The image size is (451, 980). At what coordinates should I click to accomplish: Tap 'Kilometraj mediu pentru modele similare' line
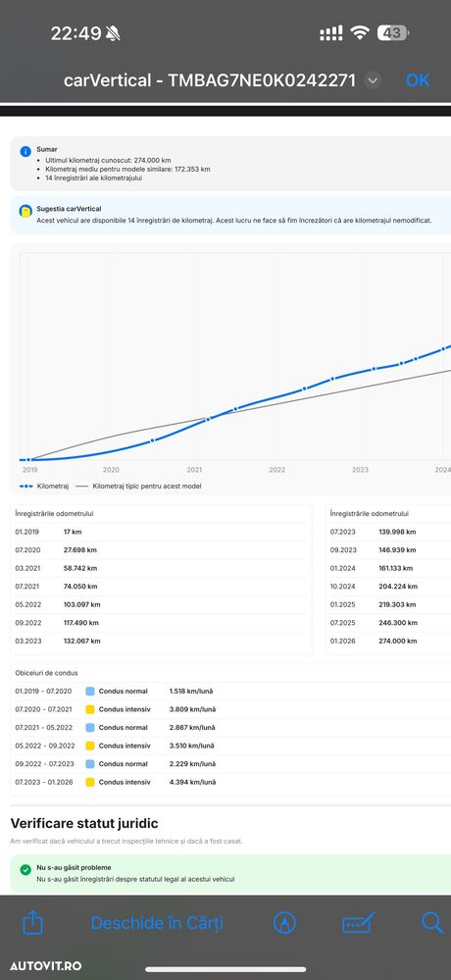(x=127, y=169)
